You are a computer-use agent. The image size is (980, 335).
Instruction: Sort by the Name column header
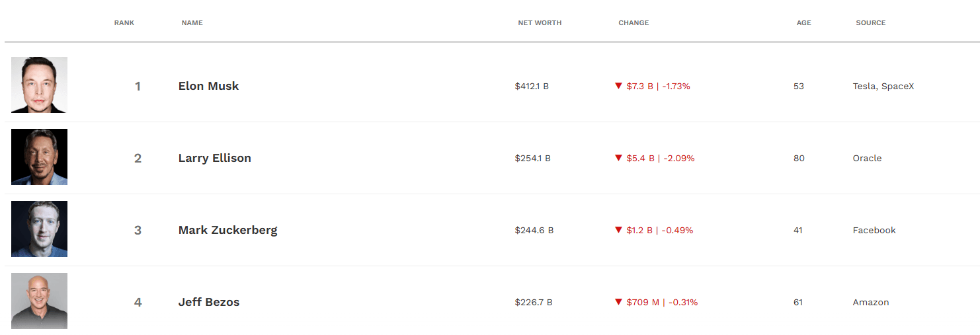(192, 22)
